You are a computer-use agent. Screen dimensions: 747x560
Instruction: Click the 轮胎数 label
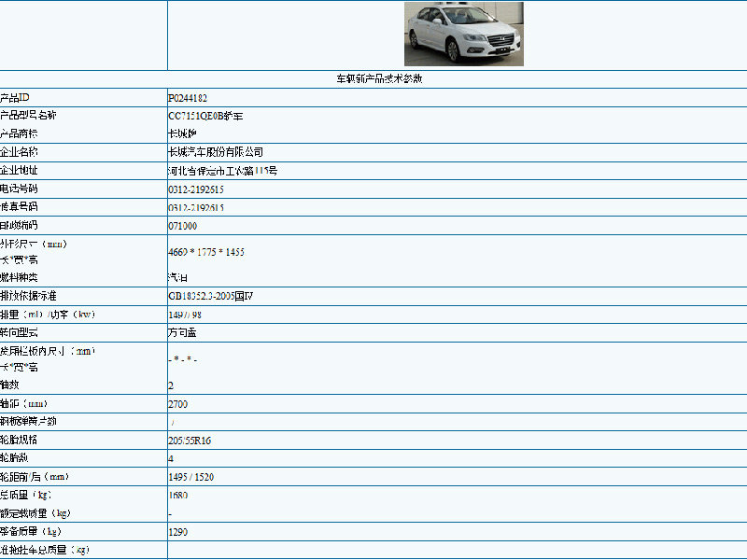[14, 458]
